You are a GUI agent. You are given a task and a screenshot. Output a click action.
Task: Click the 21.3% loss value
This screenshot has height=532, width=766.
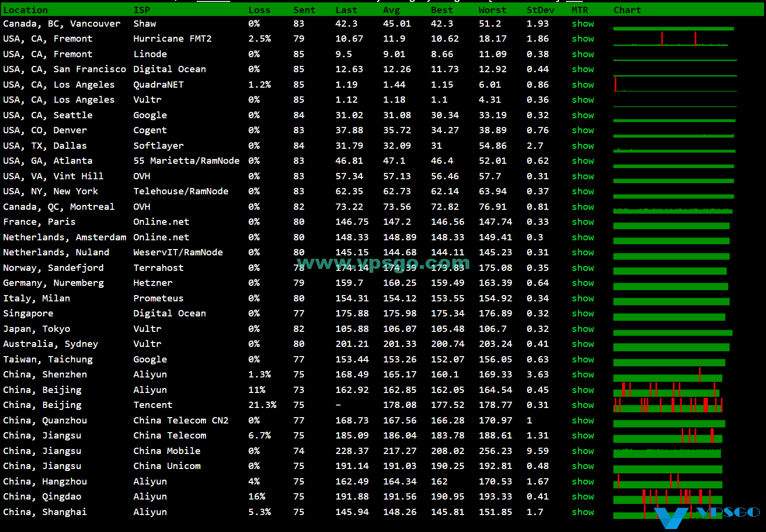pos(262,405)
